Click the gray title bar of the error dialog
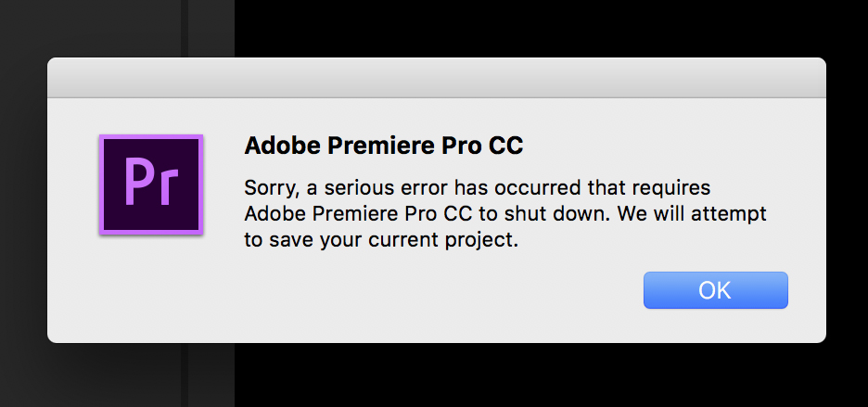 click(436, 78)
